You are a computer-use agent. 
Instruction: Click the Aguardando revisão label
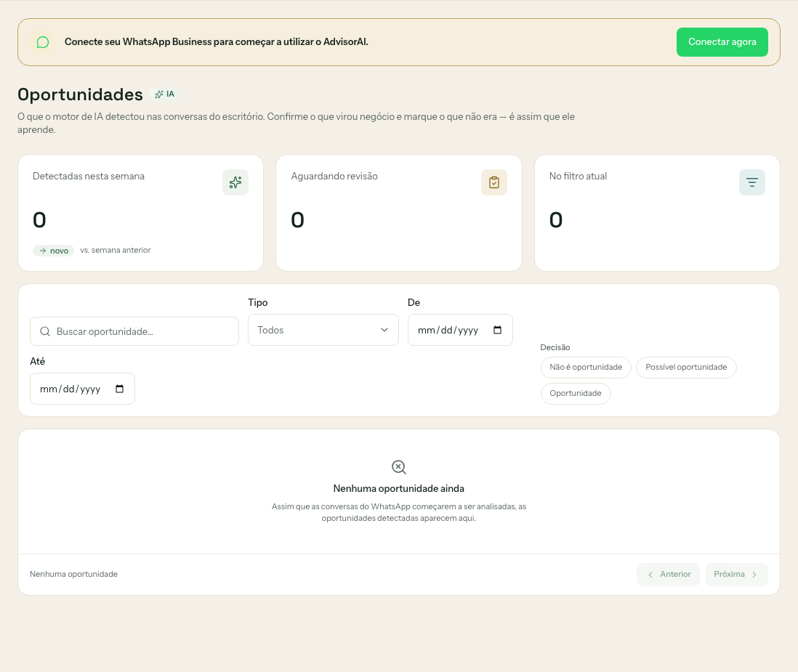click(334, 176)
